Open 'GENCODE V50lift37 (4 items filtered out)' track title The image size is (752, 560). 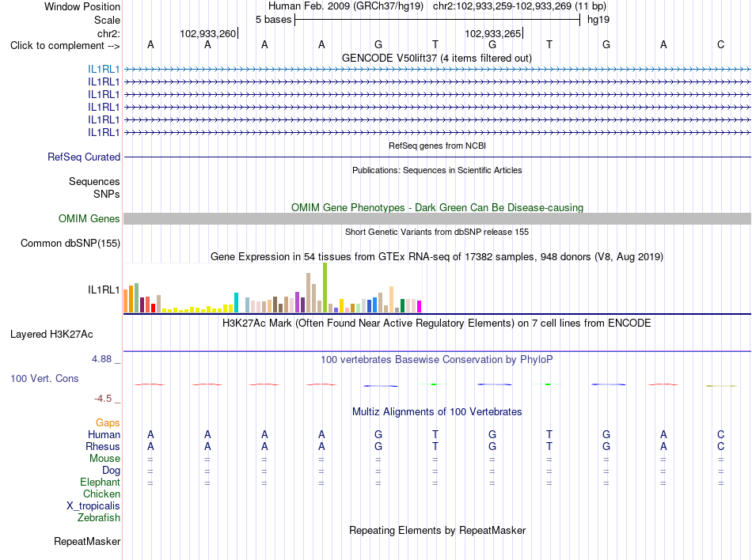coord(437,59)
